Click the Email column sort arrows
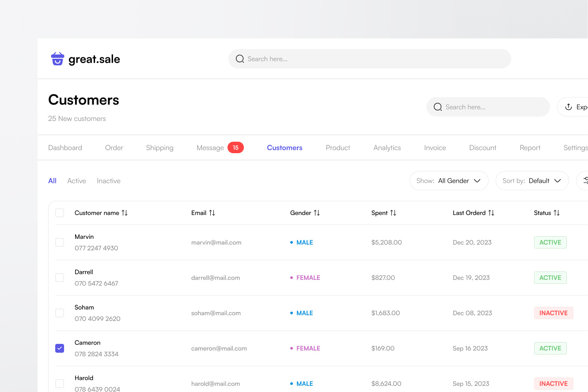588x392 pixels. pos(213,213)
